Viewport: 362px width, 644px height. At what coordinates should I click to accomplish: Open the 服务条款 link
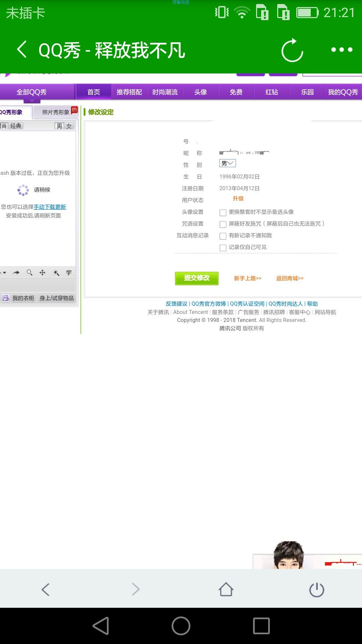tap(223, 312)
